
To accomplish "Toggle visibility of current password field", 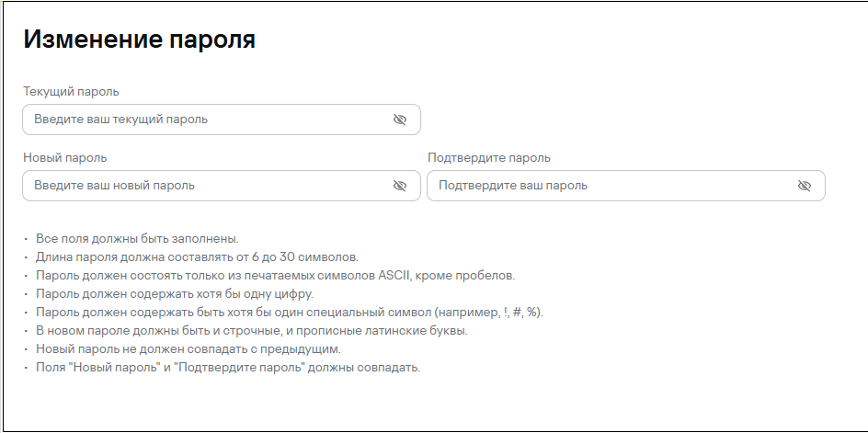I will point(400,120).
